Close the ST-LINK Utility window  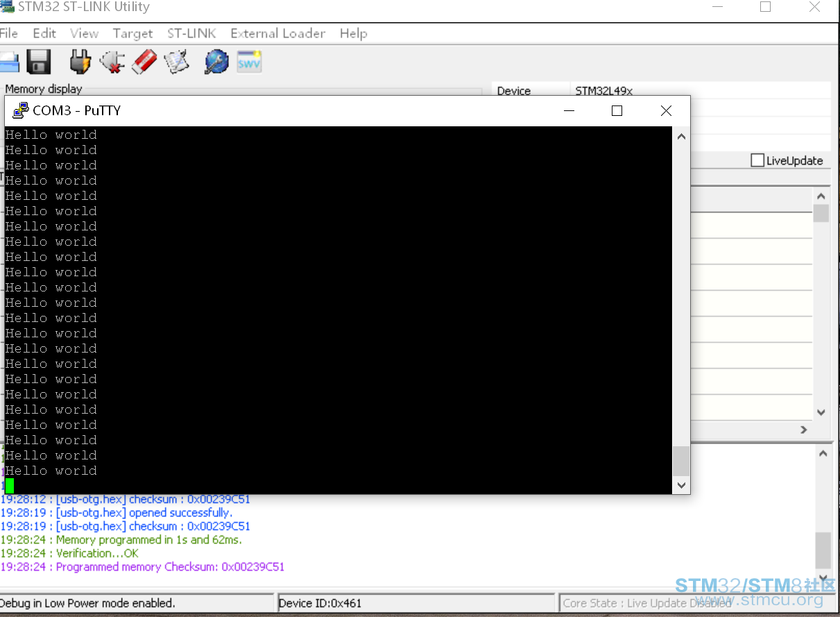point(815,7)
